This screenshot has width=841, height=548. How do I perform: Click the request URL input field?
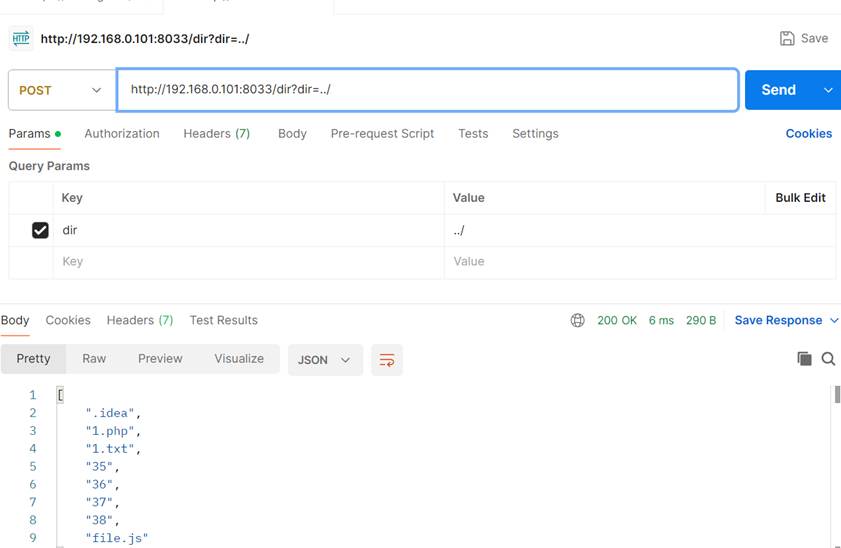tap(427, 90)
